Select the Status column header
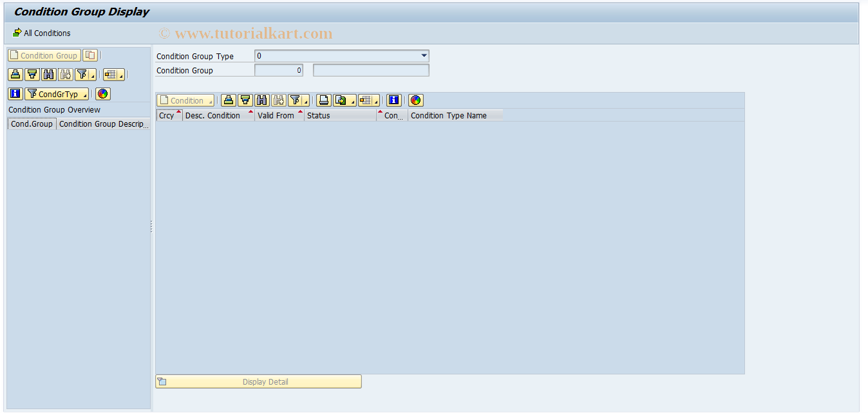 point(341,116)
